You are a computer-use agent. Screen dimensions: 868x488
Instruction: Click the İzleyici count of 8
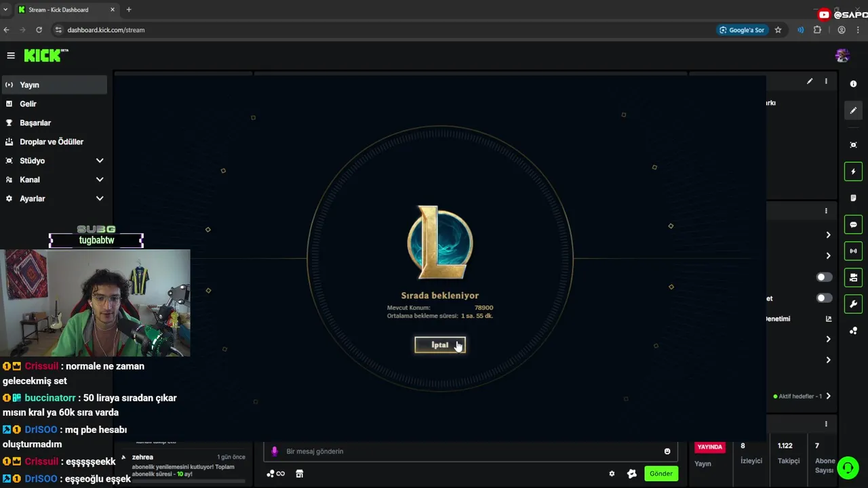click(743, 446)
